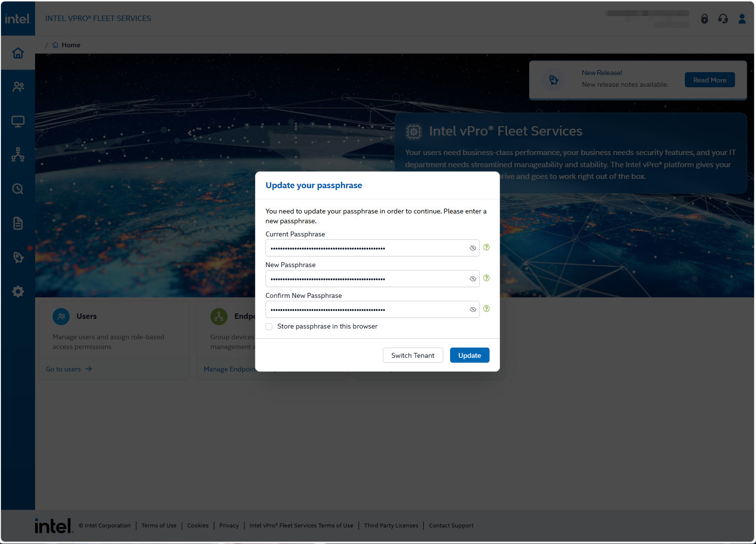Open endpoint groups hierarchy sidebar icon

18,155
